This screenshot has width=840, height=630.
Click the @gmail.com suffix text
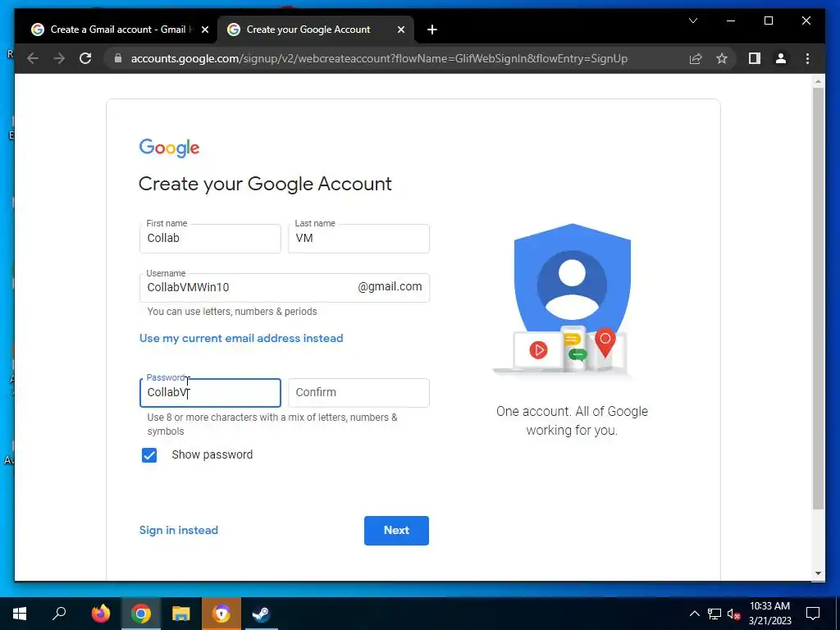pos(390,286)
